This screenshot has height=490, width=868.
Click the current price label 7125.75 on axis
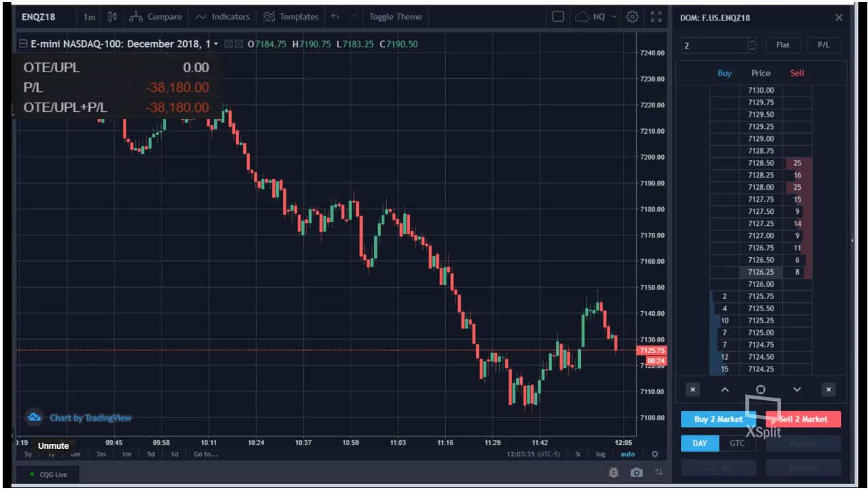pos(652,350)
